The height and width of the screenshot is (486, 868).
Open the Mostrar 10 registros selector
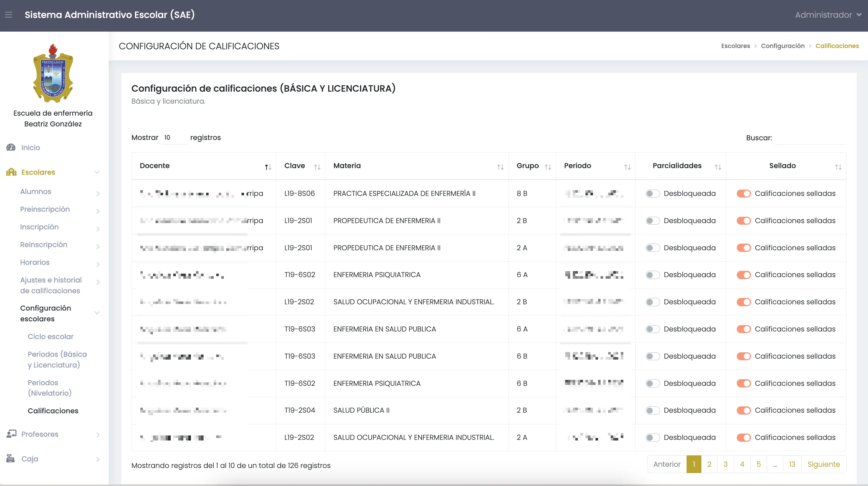point(174,137)
